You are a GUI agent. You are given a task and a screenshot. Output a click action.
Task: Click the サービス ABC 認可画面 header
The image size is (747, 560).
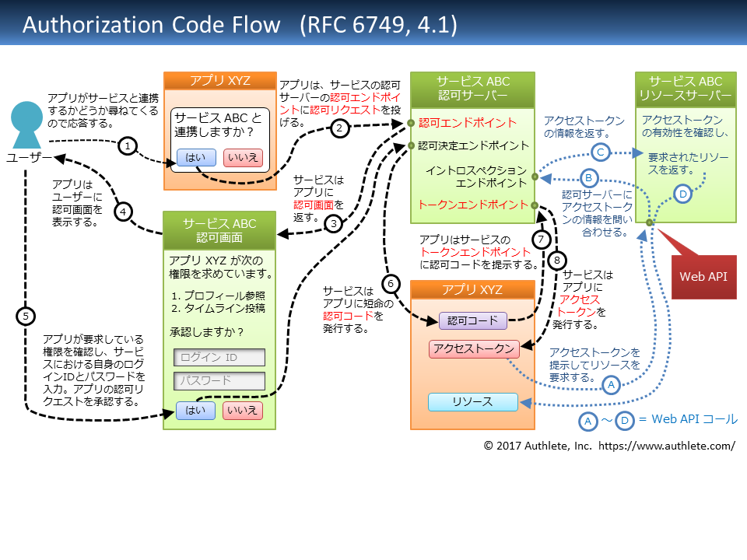219,230
